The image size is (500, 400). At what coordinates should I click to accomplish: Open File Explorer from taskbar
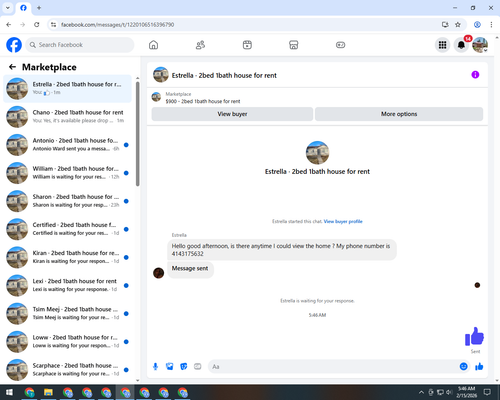48,392
